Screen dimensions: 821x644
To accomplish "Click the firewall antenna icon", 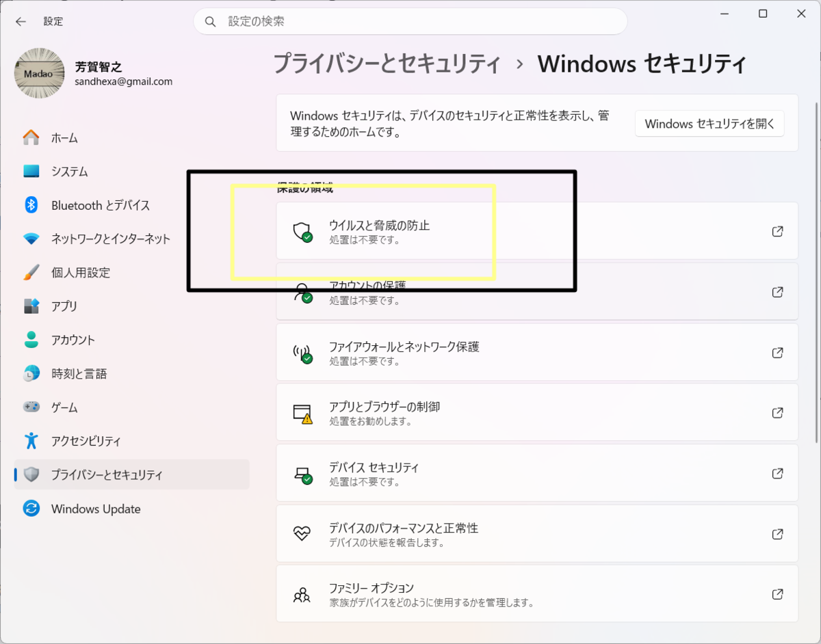I will click(302, 353).
